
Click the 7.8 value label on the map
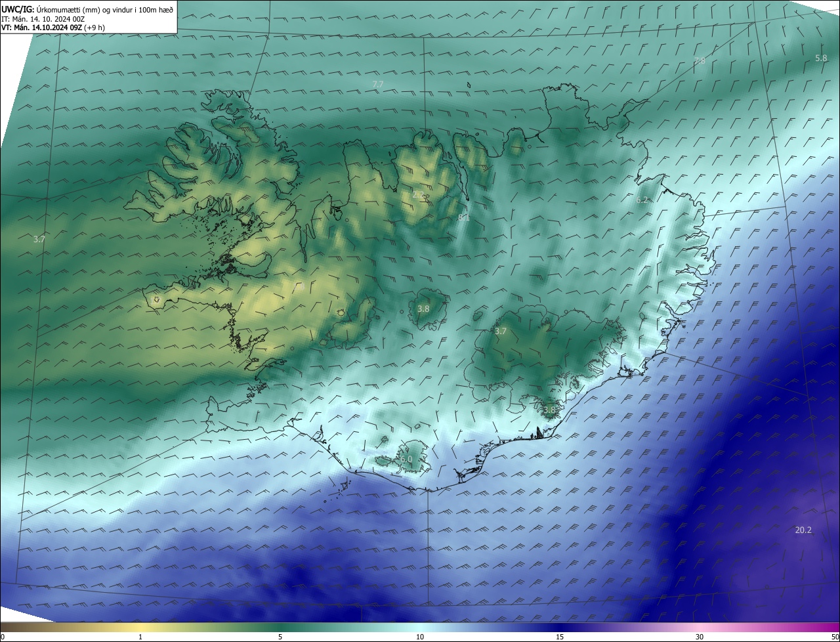tap(700, 61)
